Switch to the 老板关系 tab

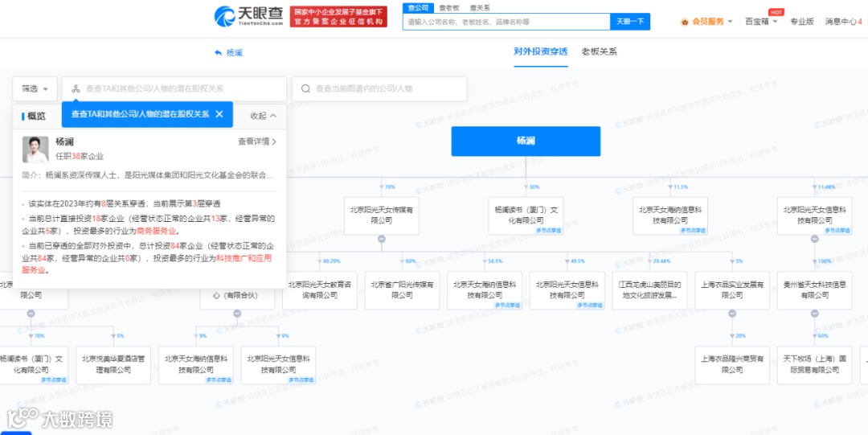tap(599, 51)
